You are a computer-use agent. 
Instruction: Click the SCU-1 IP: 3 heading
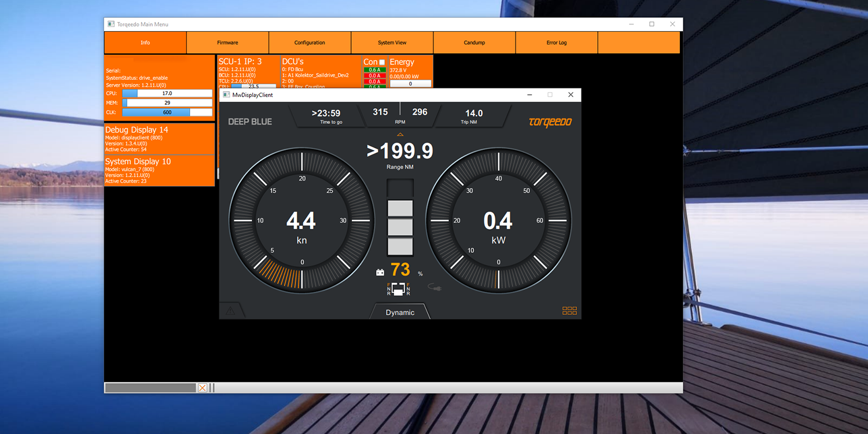(240, 61)
